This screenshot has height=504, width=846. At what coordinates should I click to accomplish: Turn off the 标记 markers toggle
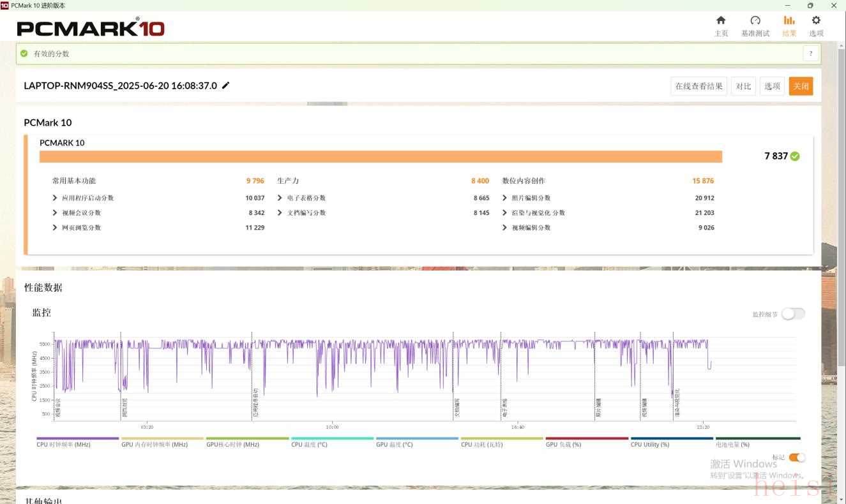pos(797,457)
